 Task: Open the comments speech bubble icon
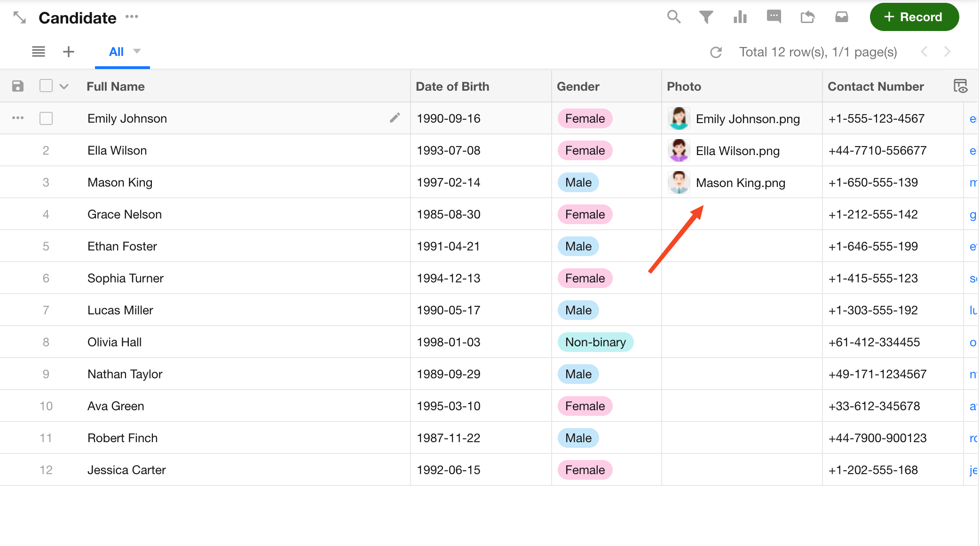pos(774,17)
